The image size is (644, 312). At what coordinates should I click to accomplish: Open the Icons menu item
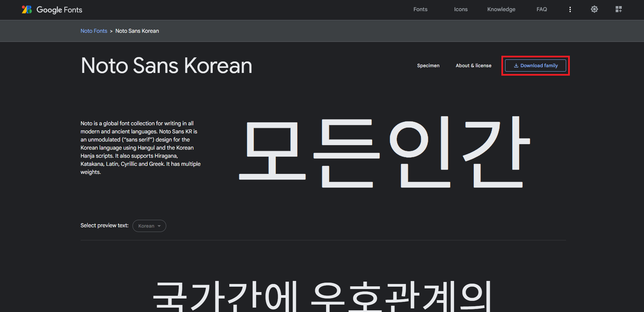[x=461, y=9]
